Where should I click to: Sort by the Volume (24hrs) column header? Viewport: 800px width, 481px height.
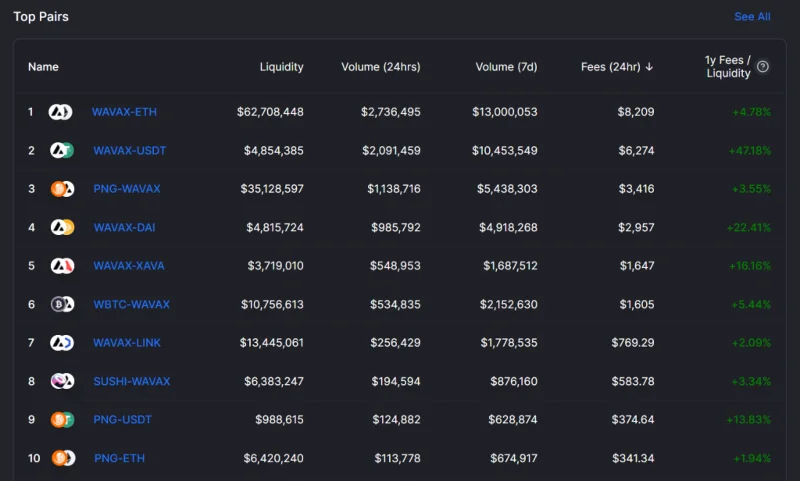tap(381, 67)
